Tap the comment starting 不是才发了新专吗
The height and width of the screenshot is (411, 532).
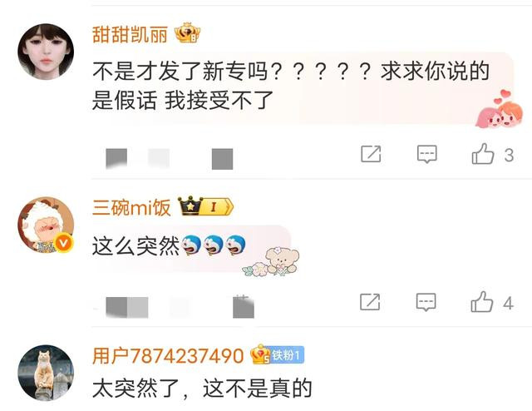(x=291, y=86)
